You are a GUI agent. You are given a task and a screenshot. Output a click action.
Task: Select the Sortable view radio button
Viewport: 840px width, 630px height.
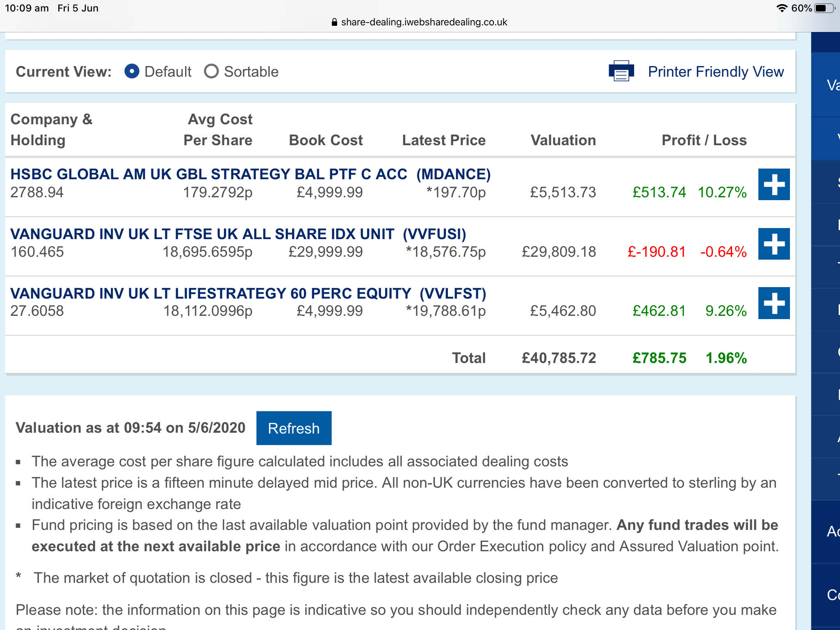coord(211,71)
